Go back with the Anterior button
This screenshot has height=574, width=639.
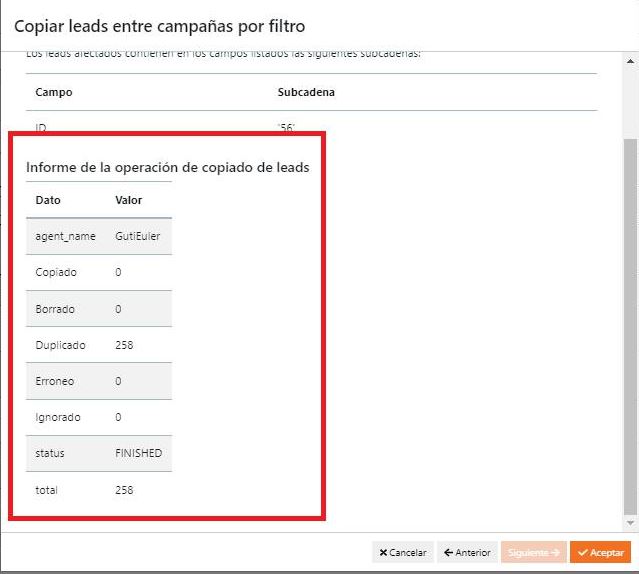(x=467, y=553)
